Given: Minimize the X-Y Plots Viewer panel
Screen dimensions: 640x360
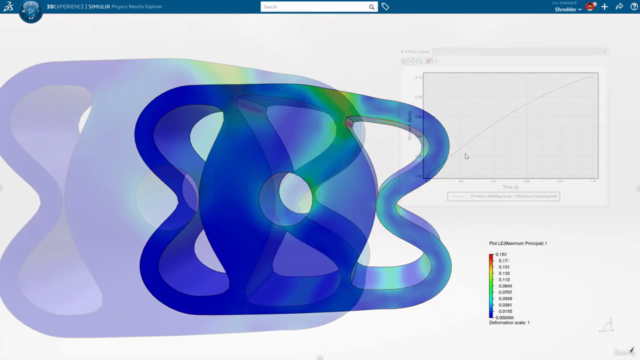Looking at the screenshot, I should 599,51.
